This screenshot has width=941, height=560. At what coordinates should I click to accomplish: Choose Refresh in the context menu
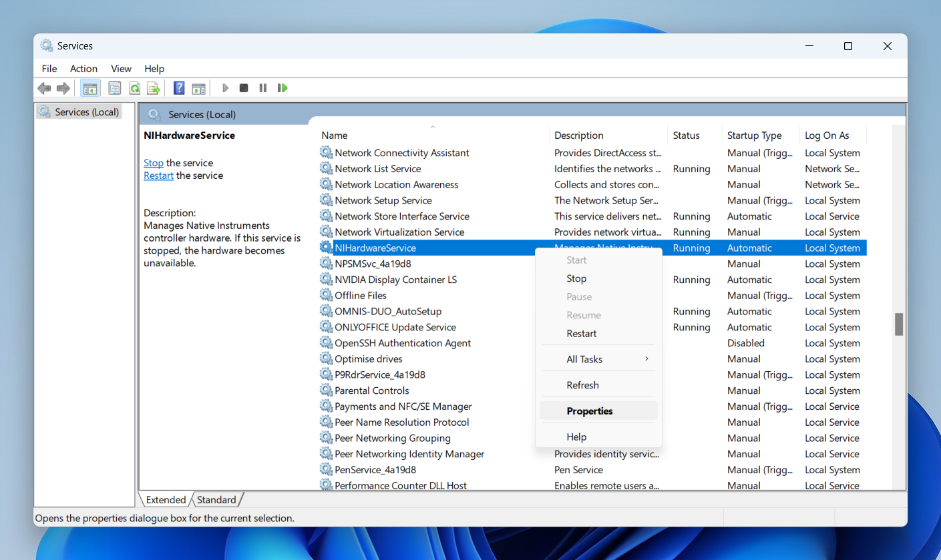point(598,385)
